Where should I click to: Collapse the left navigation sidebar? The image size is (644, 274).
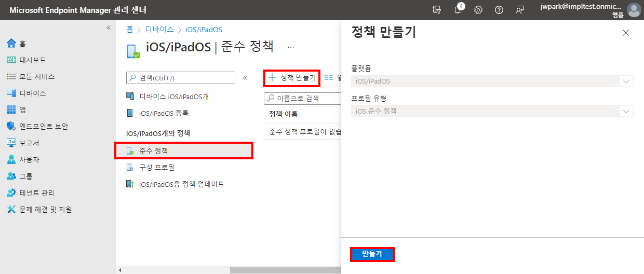coord(109,28)
